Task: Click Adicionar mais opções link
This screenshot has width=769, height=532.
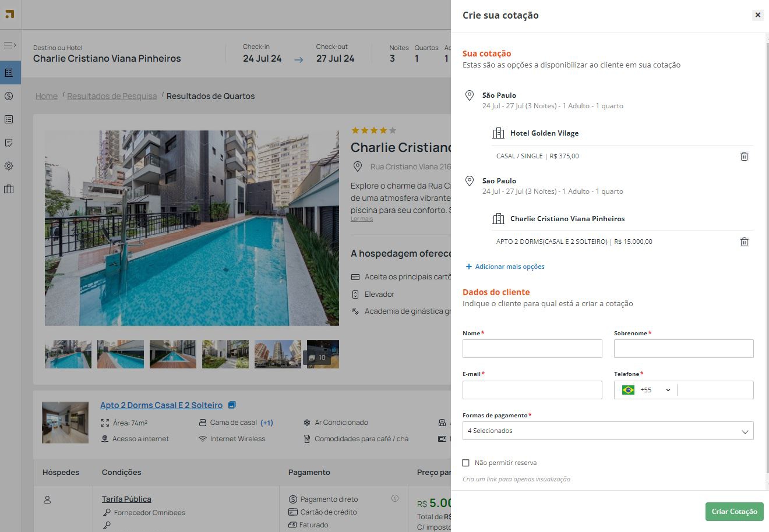Action: click(505, 267)
